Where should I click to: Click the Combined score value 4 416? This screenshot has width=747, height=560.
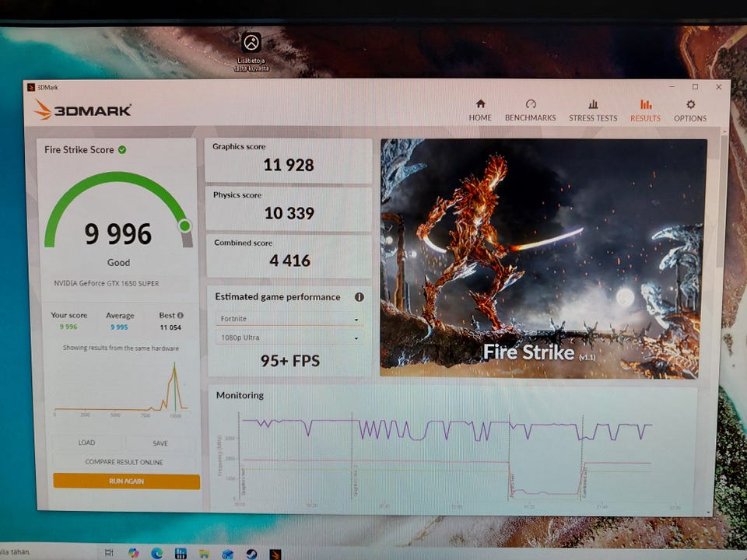[289, 261]
